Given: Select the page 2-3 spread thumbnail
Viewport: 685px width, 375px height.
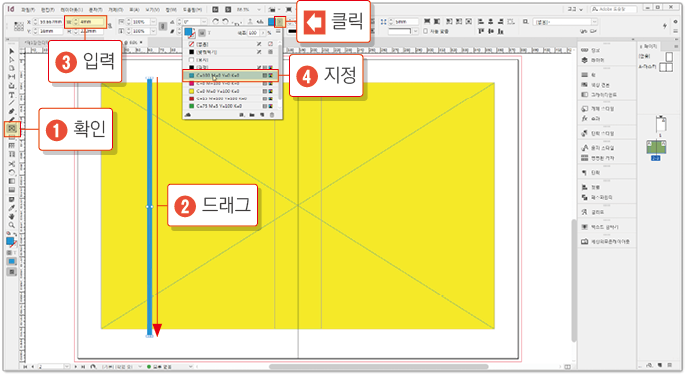Looking at the screenshot, I should 656,147.
